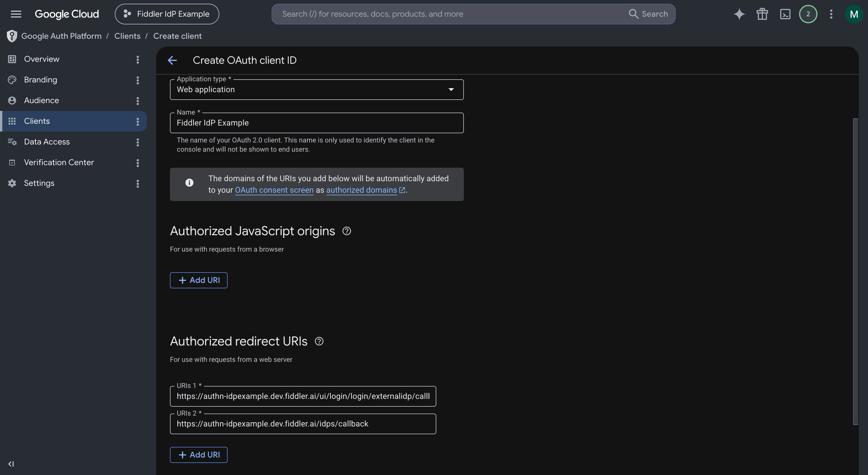Click the Search button in search bar
This screenshot has height=475, width=868.
[648, 14]
